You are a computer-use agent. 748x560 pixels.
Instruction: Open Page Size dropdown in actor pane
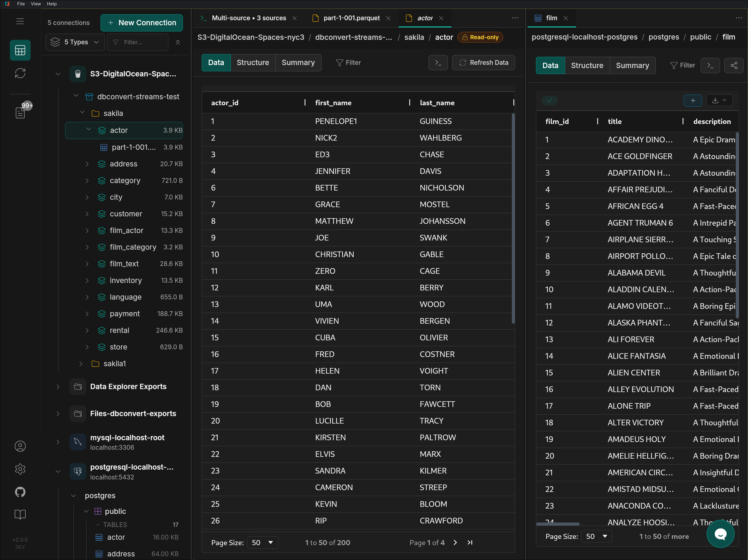(x=262, y=542)
